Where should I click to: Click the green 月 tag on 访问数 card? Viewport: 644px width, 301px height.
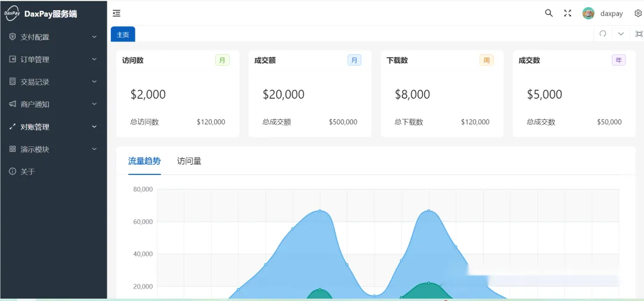pos(222,60)
